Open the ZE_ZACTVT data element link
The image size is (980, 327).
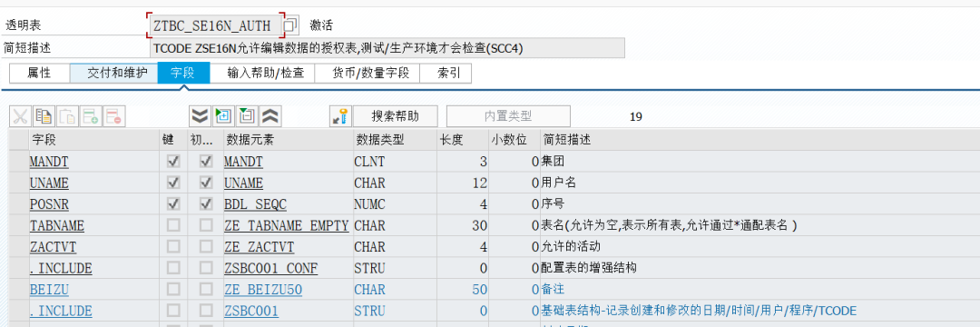260,247
